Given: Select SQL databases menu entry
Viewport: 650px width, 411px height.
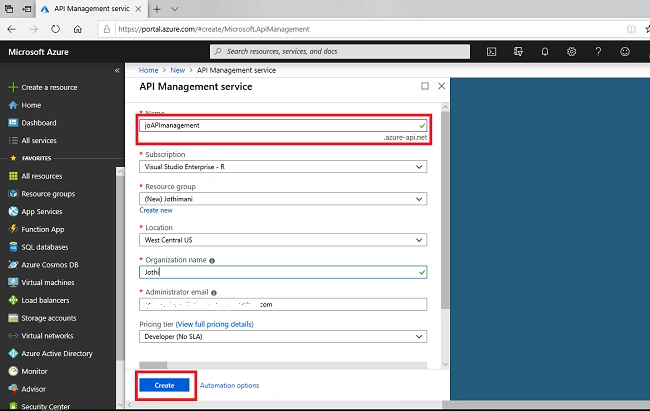Looking at the screenshot, I should click(45, 247).
